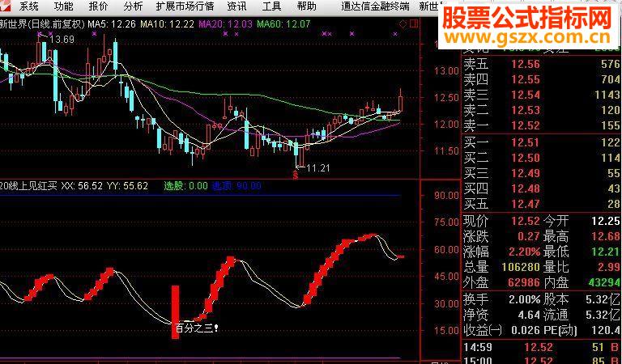Click the 通达信金融终端 title text

coord(375,6)
